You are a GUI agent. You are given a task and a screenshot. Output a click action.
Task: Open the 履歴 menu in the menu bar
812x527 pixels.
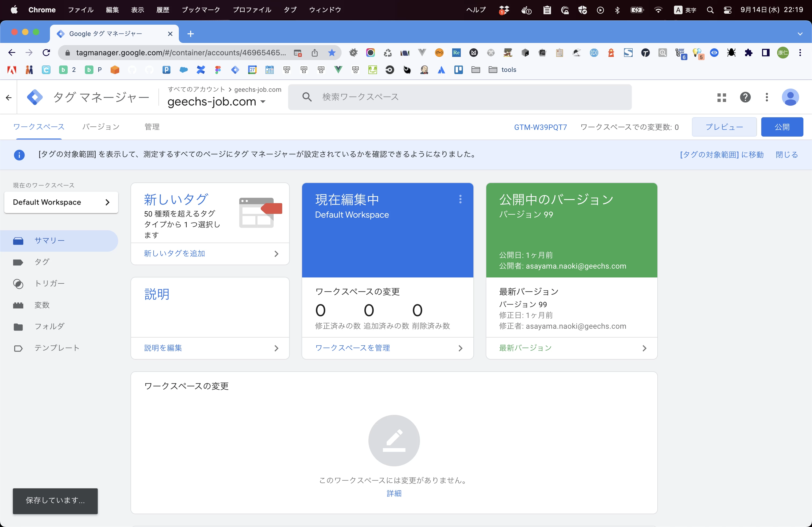(163, 10)
